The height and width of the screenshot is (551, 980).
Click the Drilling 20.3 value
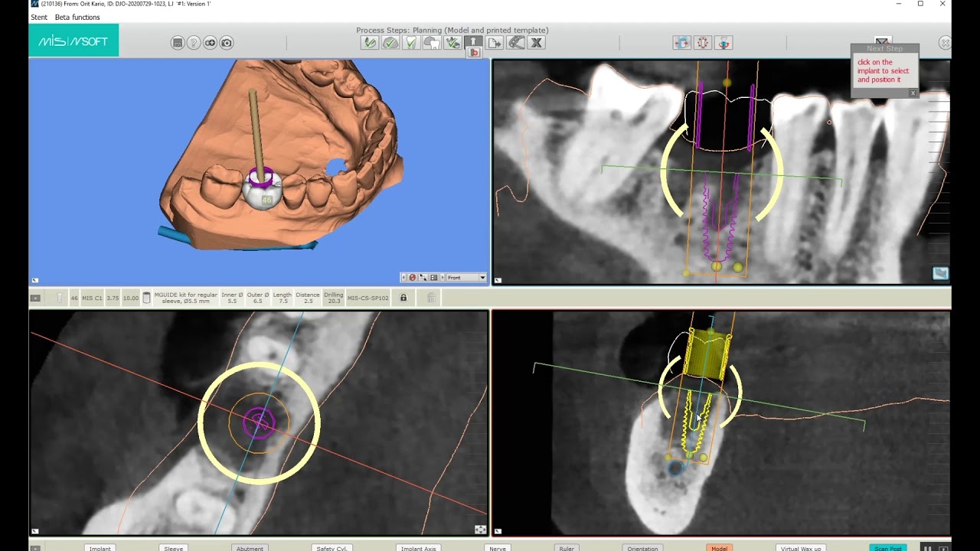(333, 298)
